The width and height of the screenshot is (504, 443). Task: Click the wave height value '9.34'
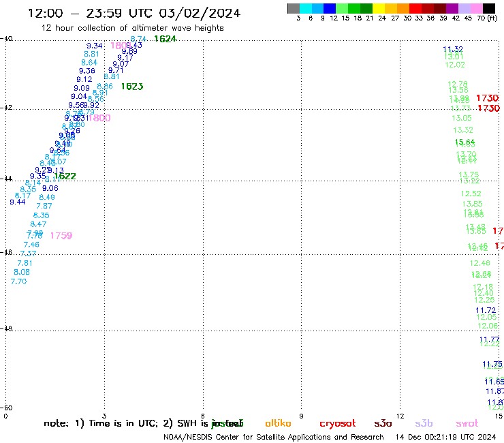[x=95, y=46]
